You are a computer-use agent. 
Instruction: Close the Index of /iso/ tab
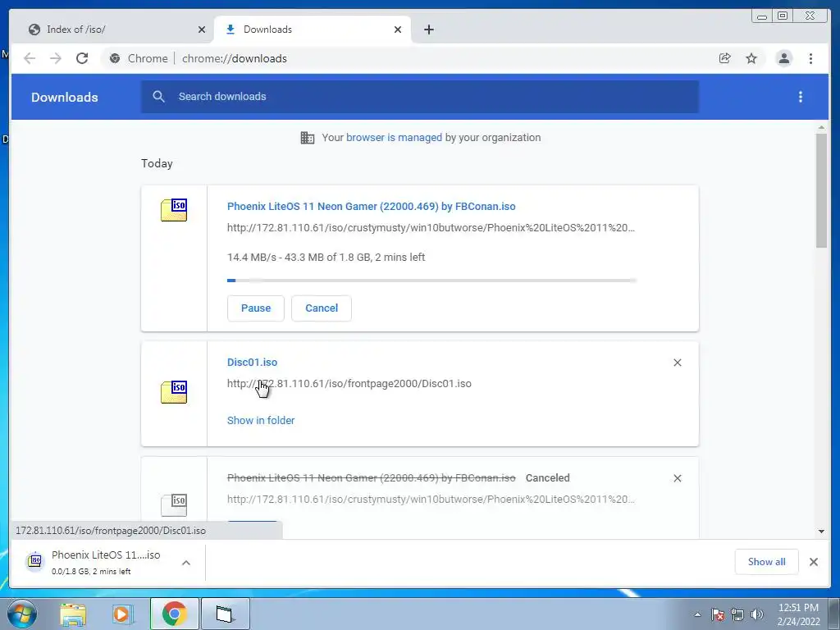(202, 30)
